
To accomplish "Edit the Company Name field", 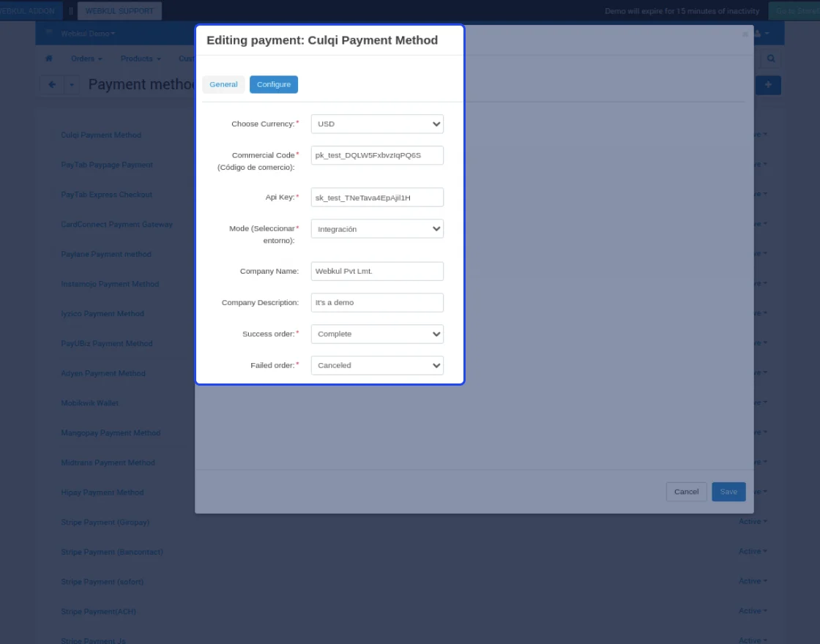I will [x=377, y=272].
